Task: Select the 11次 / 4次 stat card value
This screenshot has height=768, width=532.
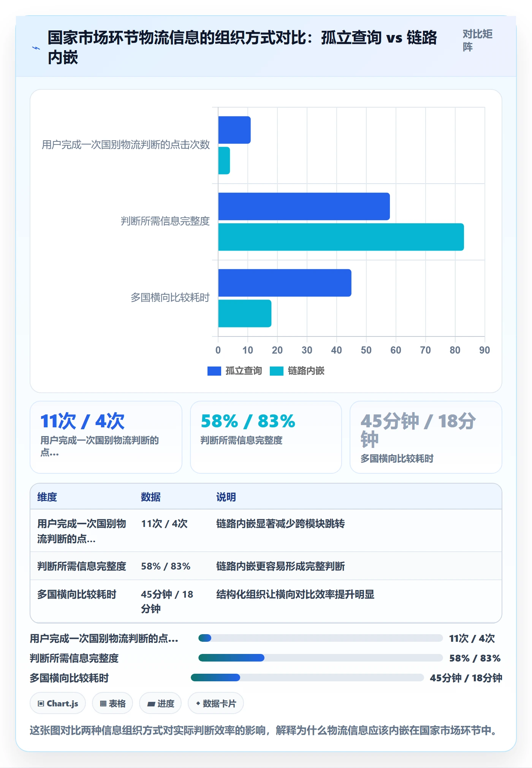Action: click(x=82, y=421)
